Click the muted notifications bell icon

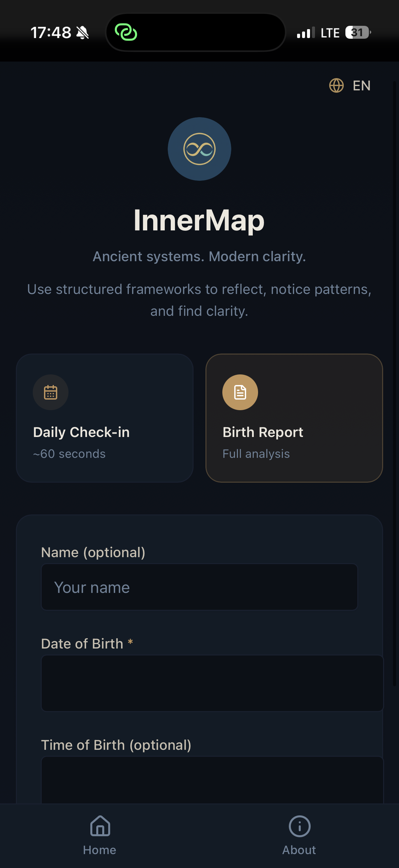[83, 32]
